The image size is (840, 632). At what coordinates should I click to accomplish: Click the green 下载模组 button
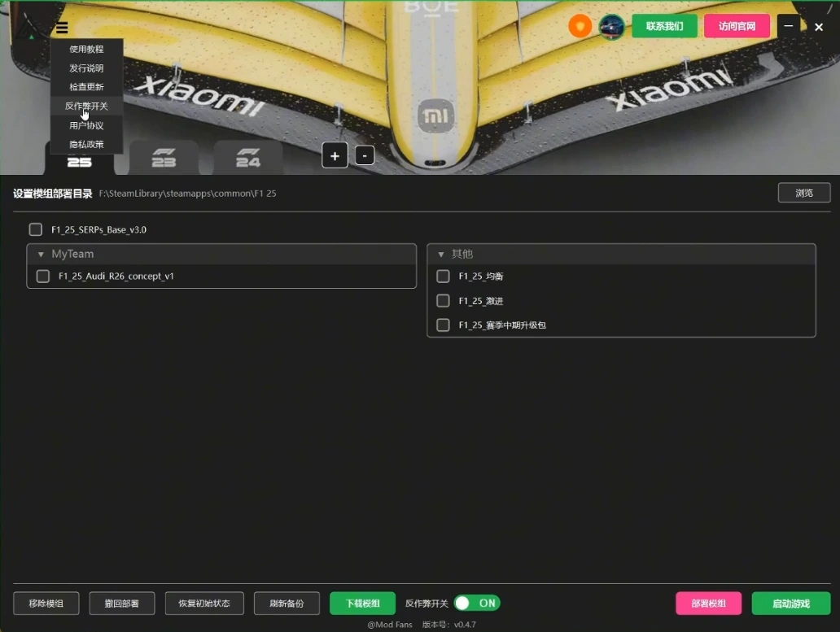[x=362, y=604]
